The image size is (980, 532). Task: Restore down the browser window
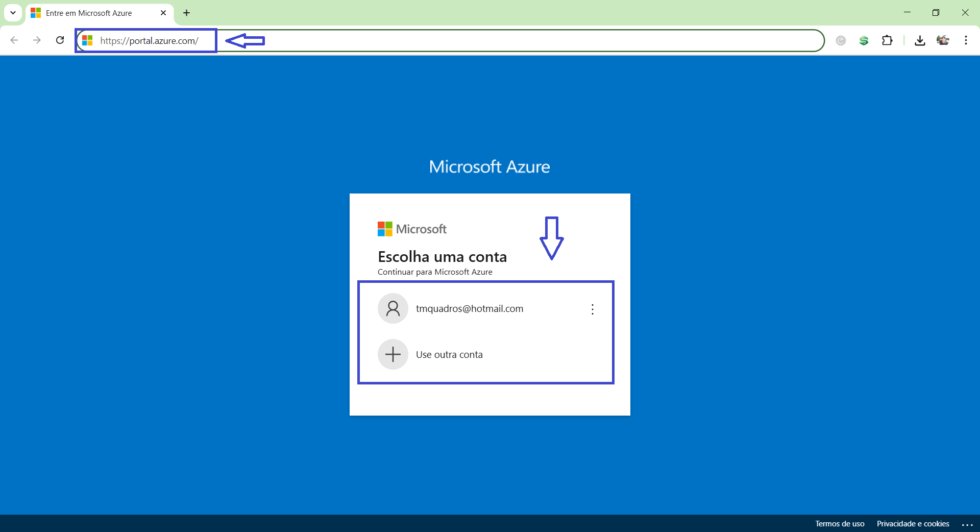(x=936, y=13)
